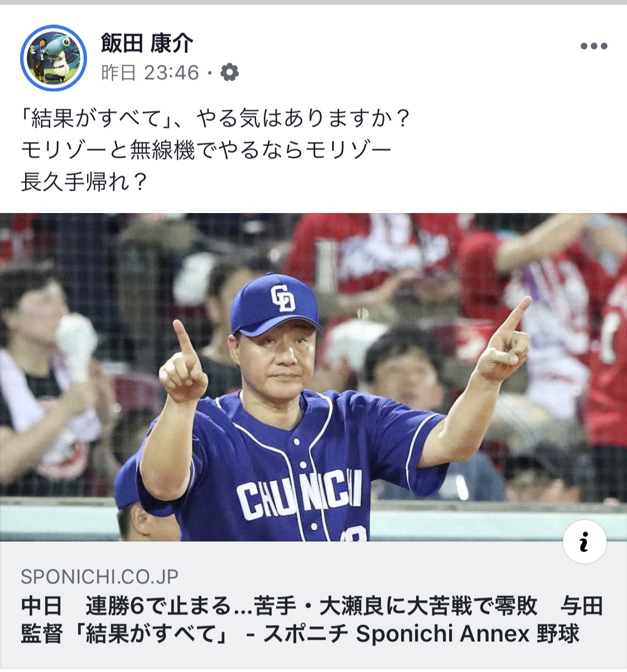627x672 pixels.
Task: View 飯田 康介's profile avatar story
Action: (x=54, y=58)
